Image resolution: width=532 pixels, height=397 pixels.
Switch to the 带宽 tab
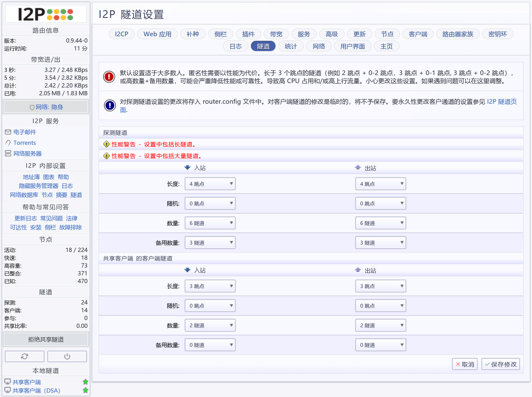276,34
